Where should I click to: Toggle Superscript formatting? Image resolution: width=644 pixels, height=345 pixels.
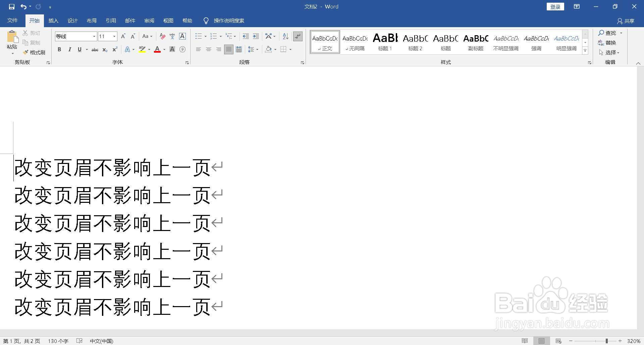pos(115,49)
